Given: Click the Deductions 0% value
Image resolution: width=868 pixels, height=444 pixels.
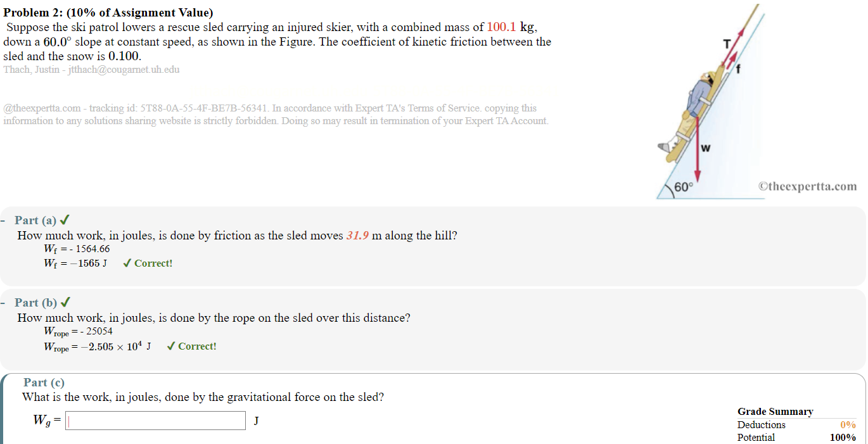Looking at the screenshot, I should (848, 425).
